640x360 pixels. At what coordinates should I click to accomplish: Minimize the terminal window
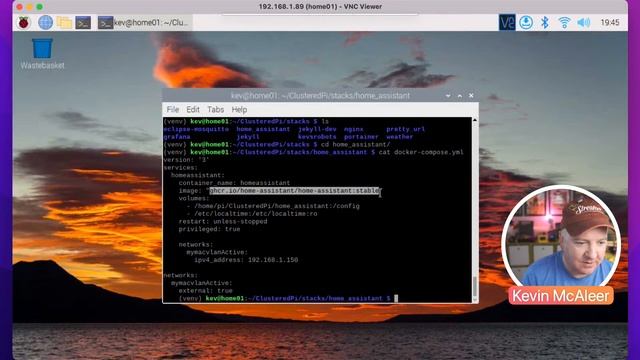click(x=448, y=96)
